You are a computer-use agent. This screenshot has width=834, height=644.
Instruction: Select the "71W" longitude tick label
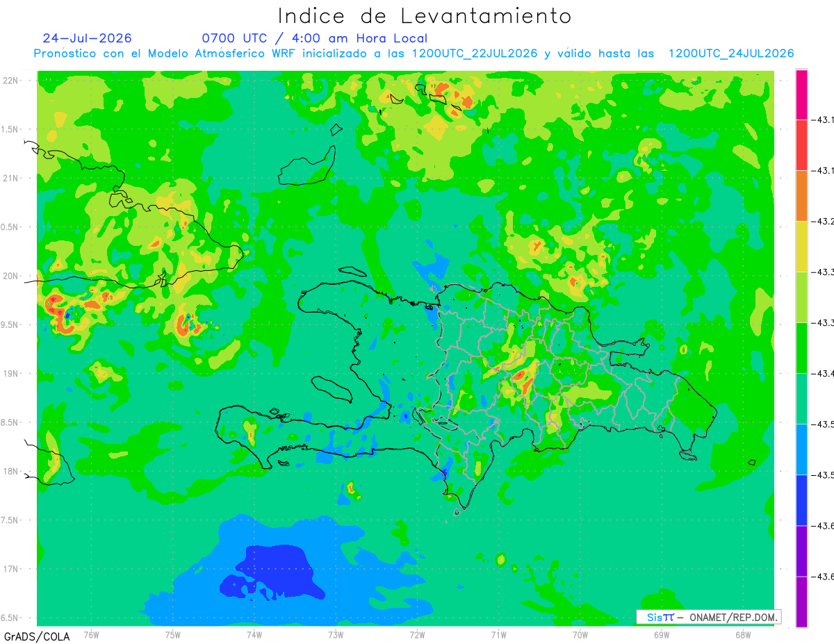point(498,634)
